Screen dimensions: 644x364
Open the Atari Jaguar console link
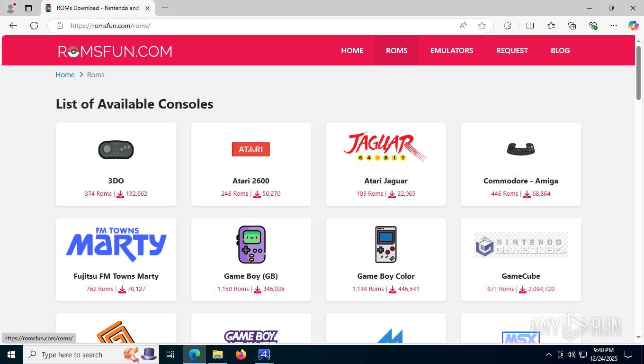pos(386,181)
